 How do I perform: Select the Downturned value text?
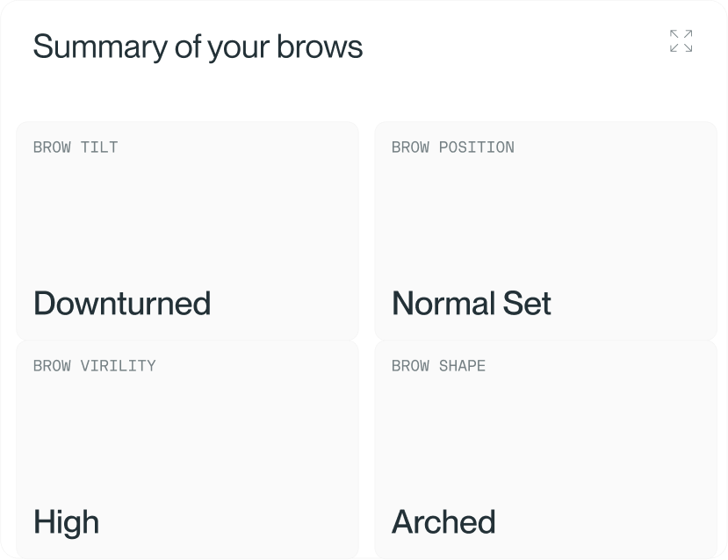pyautogui.click(x=122, y=303)
